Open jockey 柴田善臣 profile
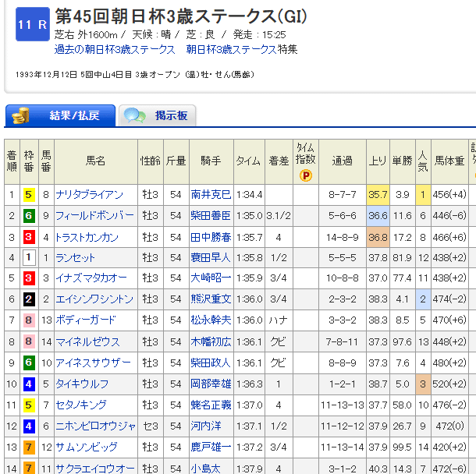The image size is (476, 474). coord(211,215)
